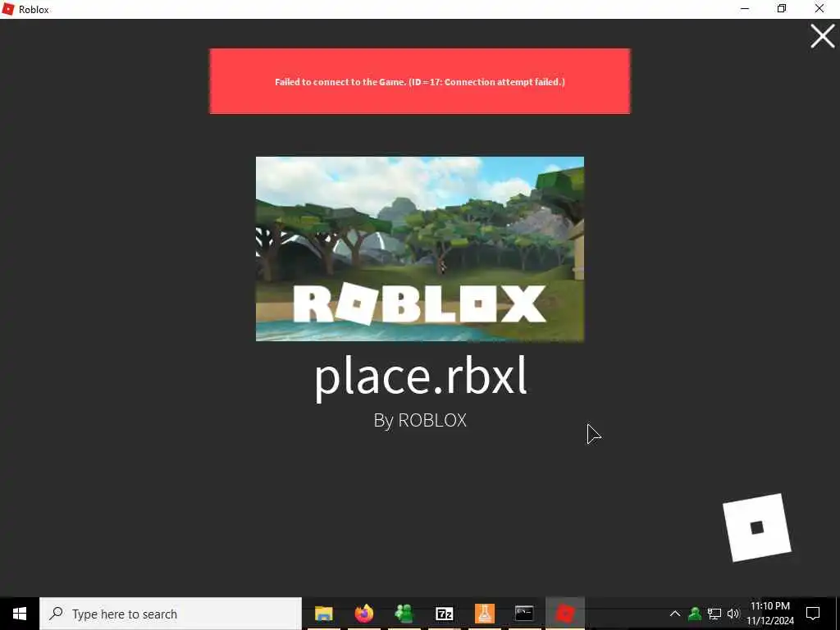The image size is (840, 630).
Task: Dismiss the loading screen with the large X
Action: coord(822,36)
